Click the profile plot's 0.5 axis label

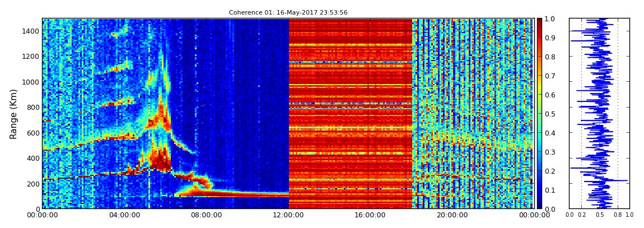[x=600, y=215]
